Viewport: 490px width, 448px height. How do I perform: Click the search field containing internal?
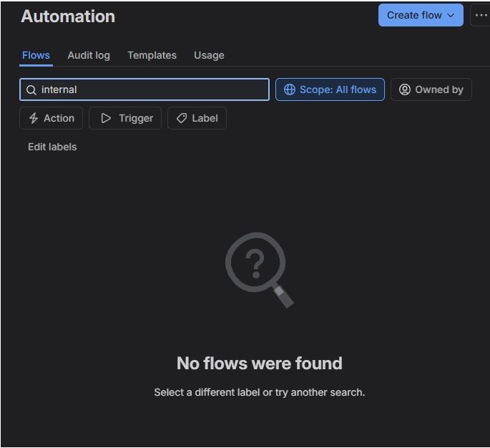(x=144, y=89)
